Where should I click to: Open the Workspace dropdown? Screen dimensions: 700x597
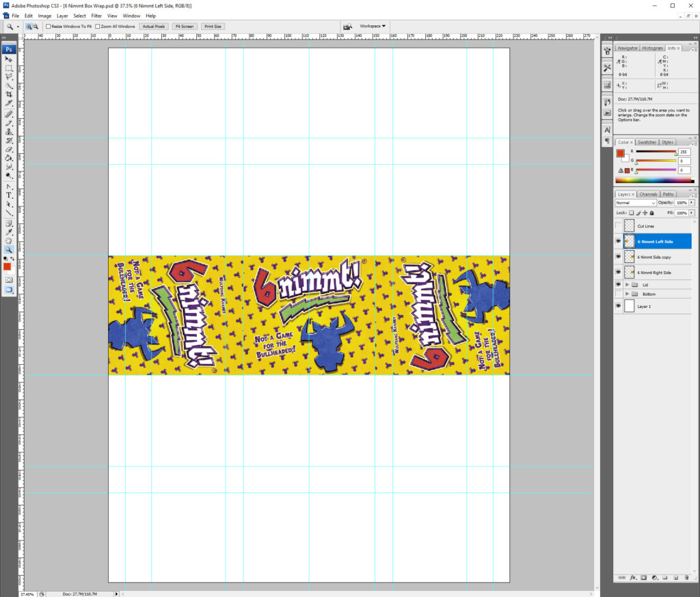373,25
